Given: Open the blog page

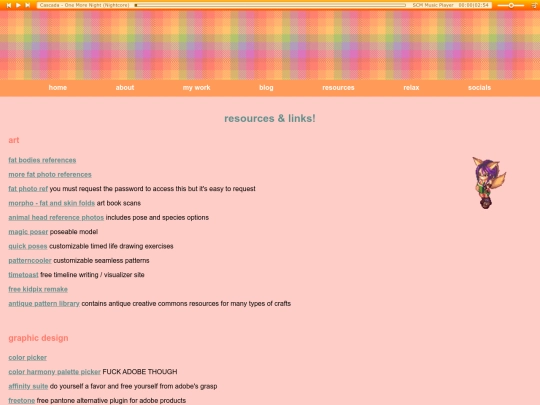Looking at the screenshot, I should tap(266, 87).
